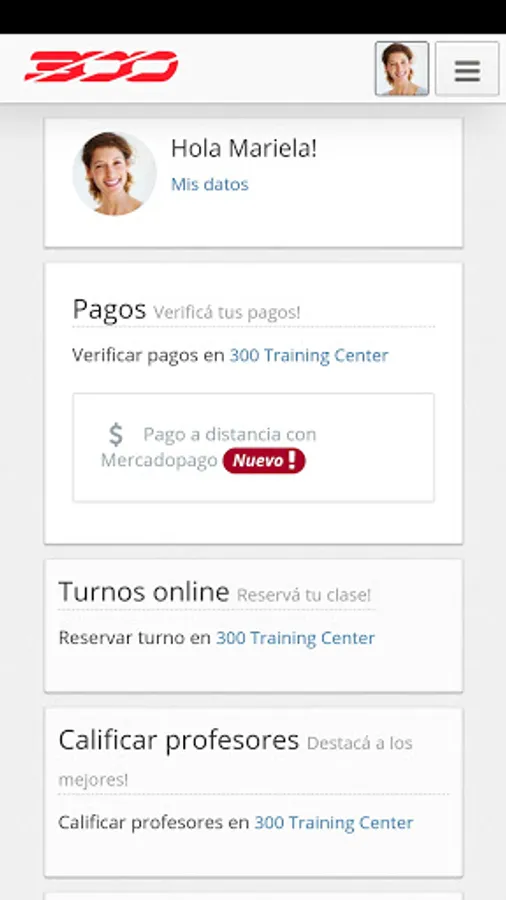The width and height of the screenshot is (506, 900).
Task: Click Verificá tus pagos! subtitle text
Action: click(x=227, y=313)
